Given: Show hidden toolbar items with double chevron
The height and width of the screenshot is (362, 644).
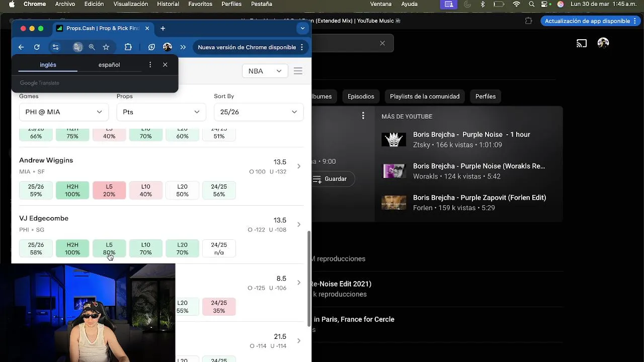Looking at the screenshot, I should 183,47.
